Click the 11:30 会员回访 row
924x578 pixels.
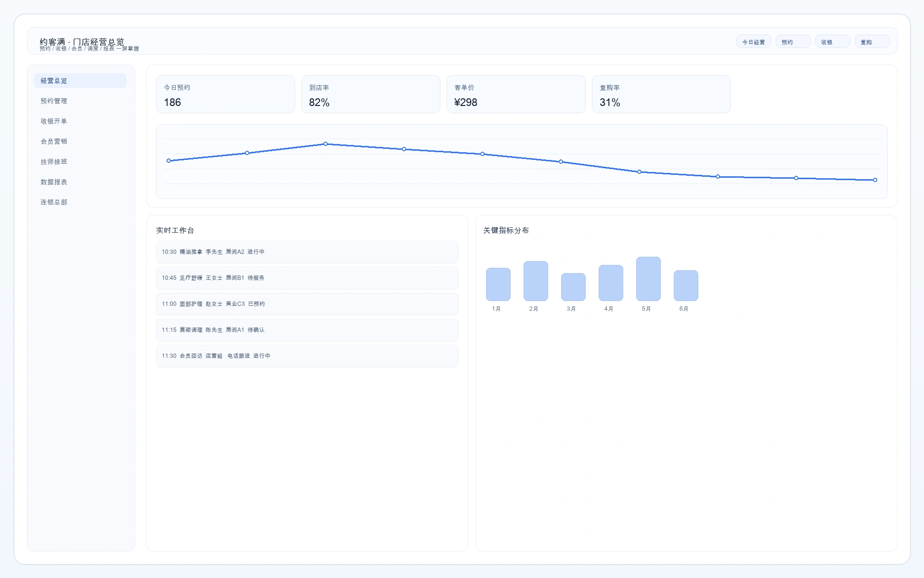[307, 356]
